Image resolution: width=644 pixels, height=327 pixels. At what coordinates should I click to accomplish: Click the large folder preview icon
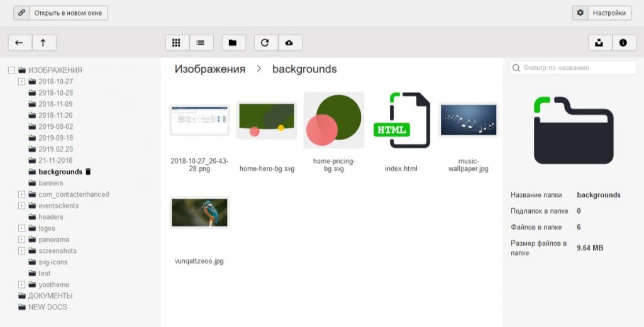click(x=574, y=130)
